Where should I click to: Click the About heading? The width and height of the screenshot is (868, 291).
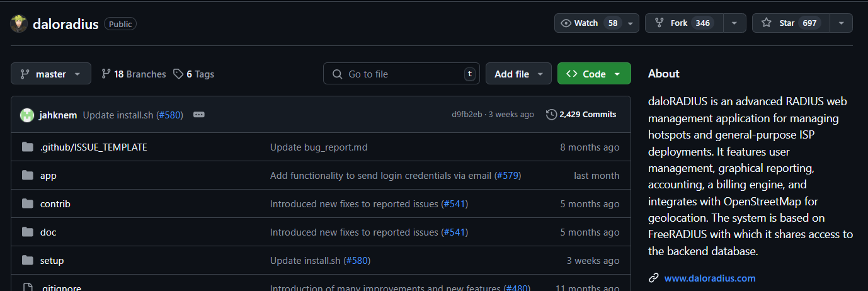coord(664,74)
